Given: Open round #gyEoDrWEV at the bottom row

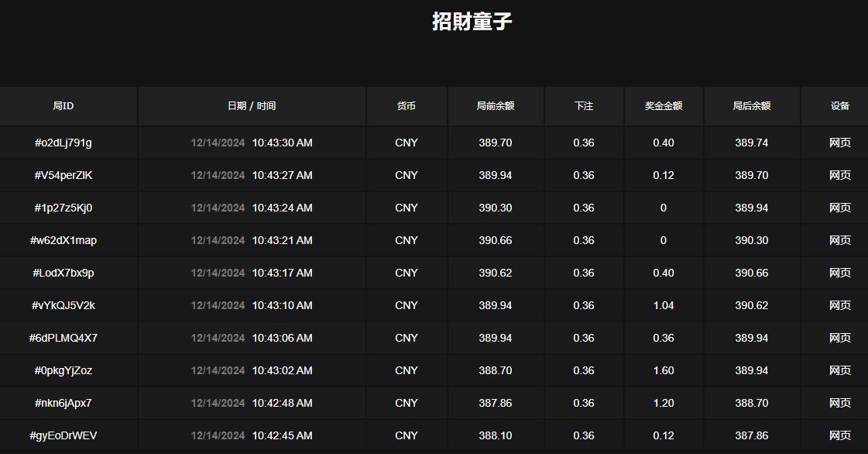Looking at the screenshot, I should click(63, 435).
